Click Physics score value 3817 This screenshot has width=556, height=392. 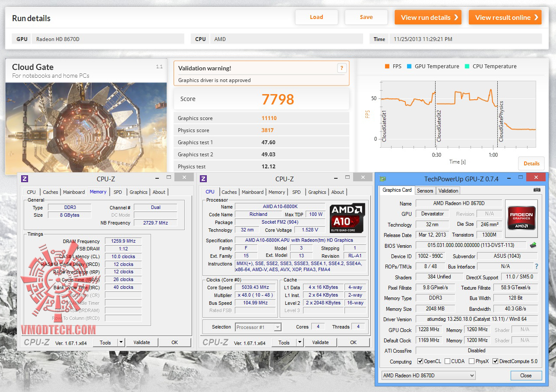coord(268,130)
